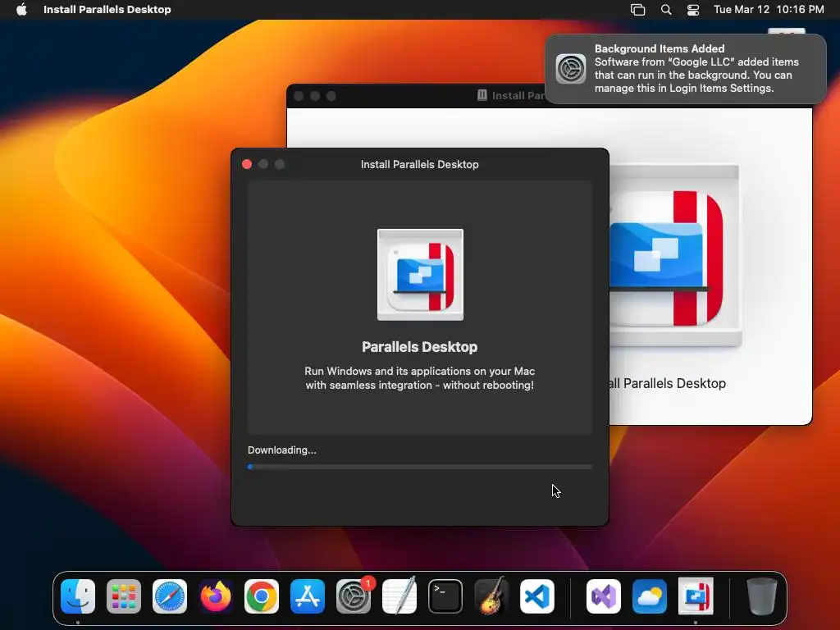Open the cloud weather app in Dock
This screenshot has width=840, height=630.
click(650, 596)
